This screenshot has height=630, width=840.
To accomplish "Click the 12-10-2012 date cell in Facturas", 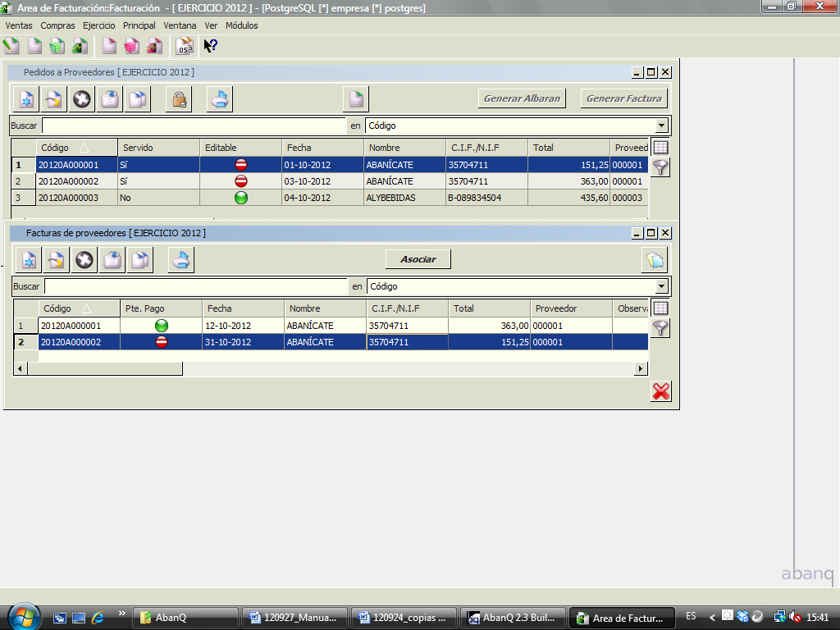I will [x=243, y=325].
